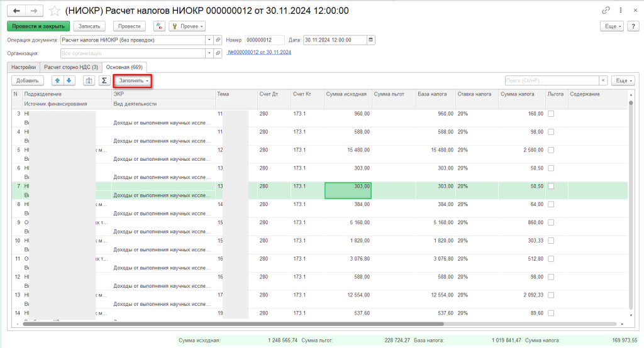This screenshot has width=644, height=348.
Task: Move row down with blue down arrow
Action: [69, 80]
